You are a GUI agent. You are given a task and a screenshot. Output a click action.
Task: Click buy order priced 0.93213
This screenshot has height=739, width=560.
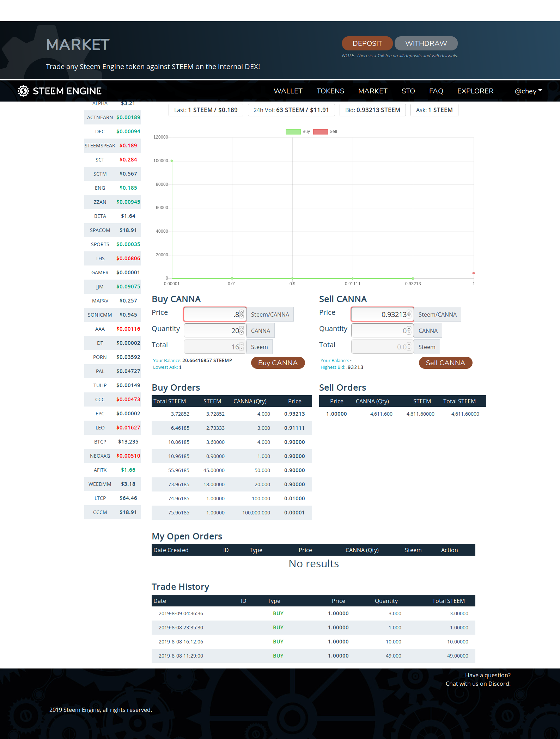(232, 414)
